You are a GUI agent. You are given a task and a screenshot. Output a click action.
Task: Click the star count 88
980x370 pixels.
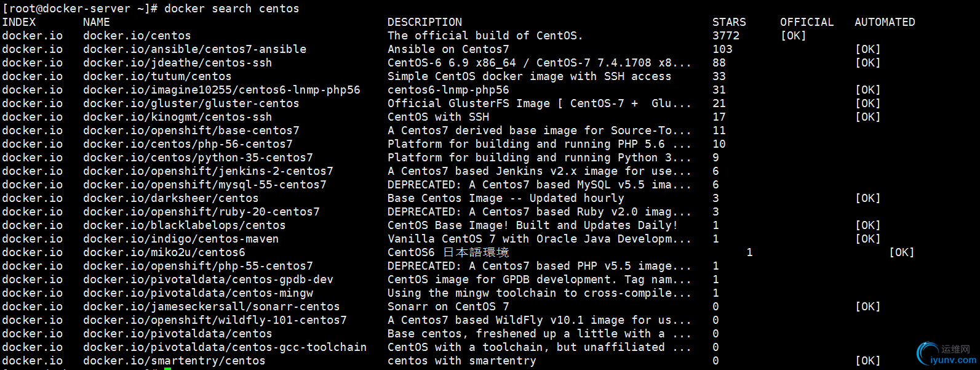719,63
